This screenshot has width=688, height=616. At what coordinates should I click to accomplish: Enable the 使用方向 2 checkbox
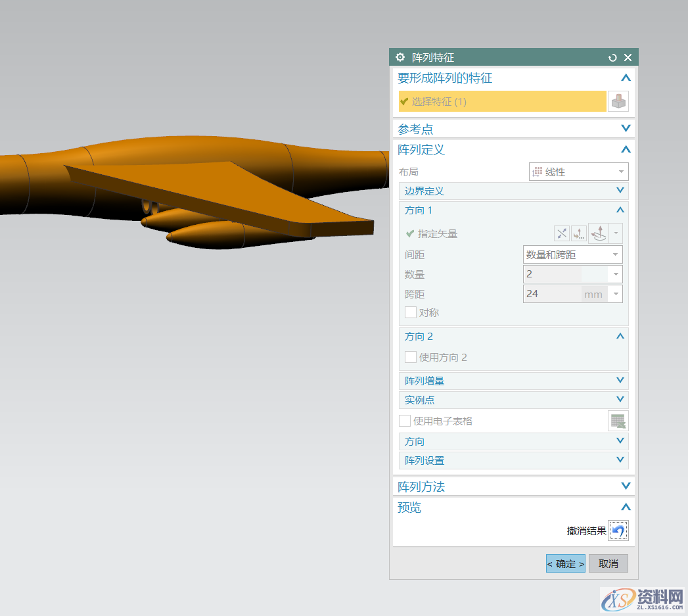411,358
